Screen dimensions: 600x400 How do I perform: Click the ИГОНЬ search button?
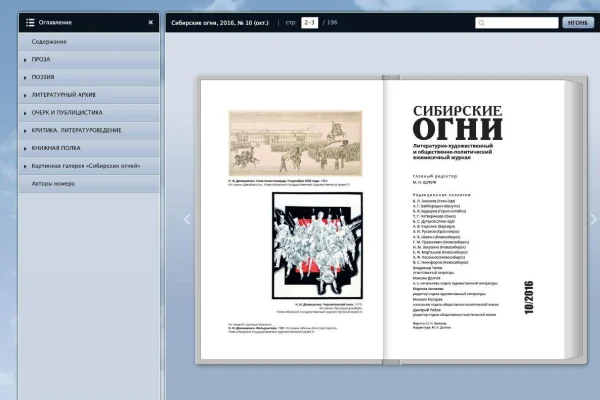pyautogui.click(x=578, y=23)
